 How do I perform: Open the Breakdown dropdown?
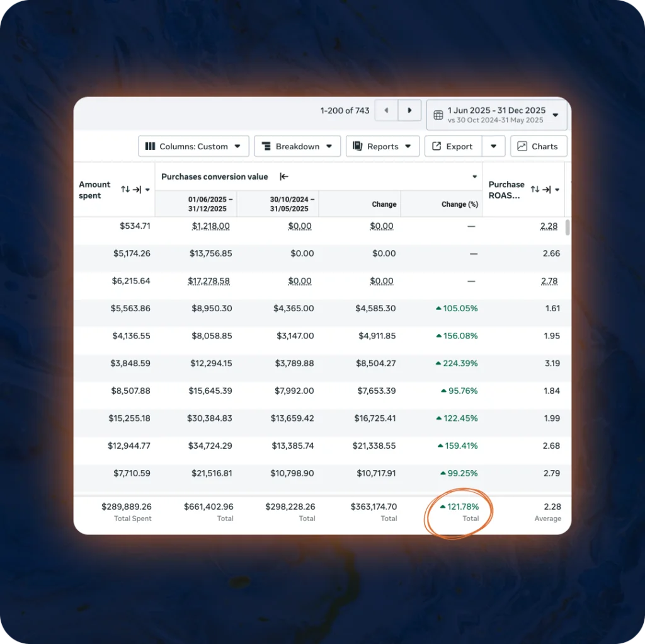(x=297, y=146)
